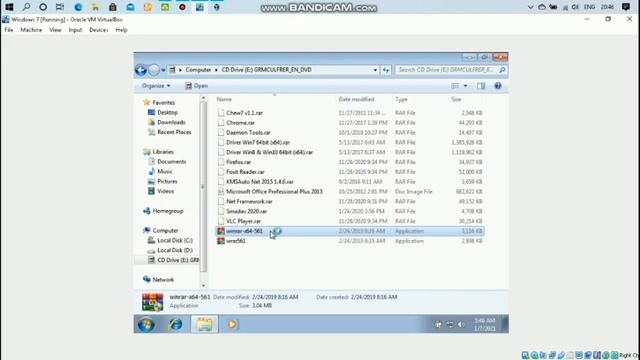Open the Mail app on the host taskbar
Viewport: 640px width, 360px height.
130,7
